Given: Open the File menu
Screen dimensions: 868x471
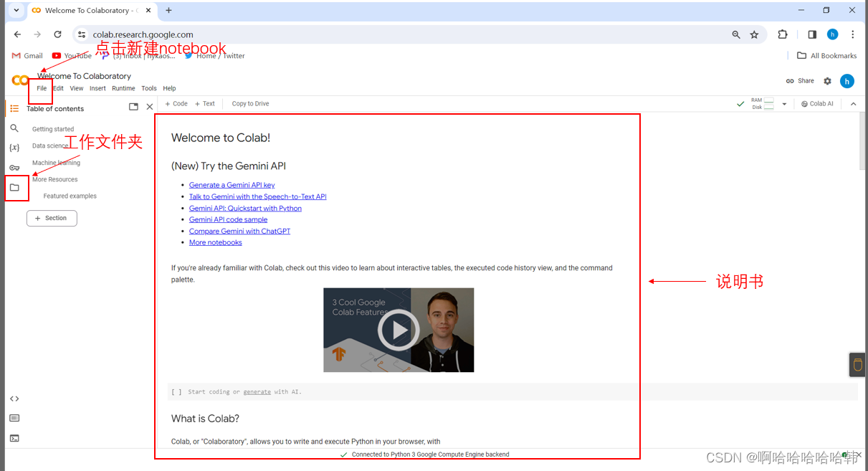Looking at the screenshot, I should click(x=42, y=88).
